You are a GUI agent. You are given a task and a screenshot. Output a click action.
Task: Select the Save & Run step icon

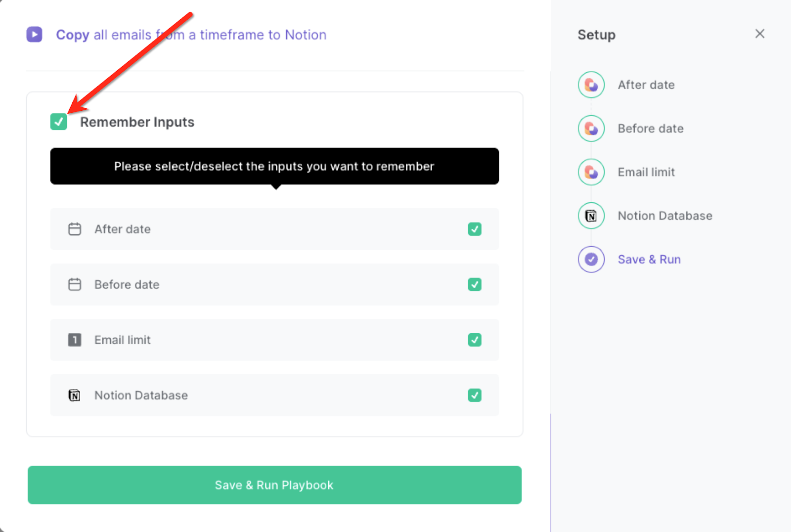(591, 259)
